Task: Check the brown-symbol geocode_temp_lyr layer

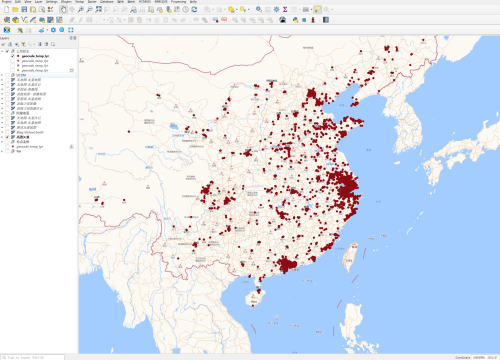Action: [x=13, y=61]
